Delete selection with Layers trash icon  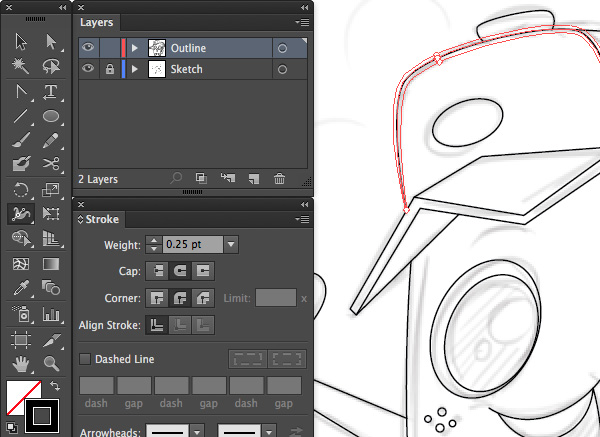click(280, 179)
